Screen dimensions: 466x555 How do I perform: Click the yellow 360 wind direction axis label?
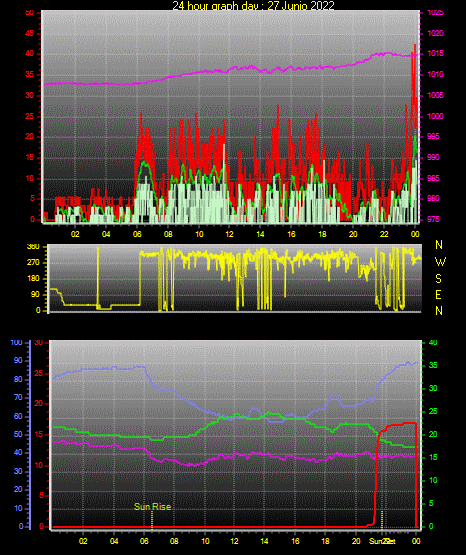click(33, 247)
